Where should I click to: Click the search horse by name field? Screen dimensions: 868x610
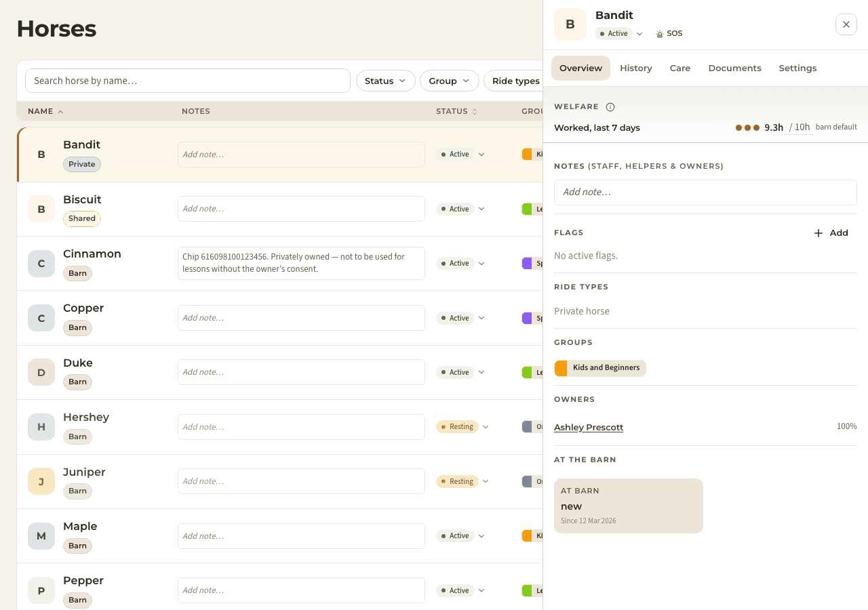click(x=188, y=81)
